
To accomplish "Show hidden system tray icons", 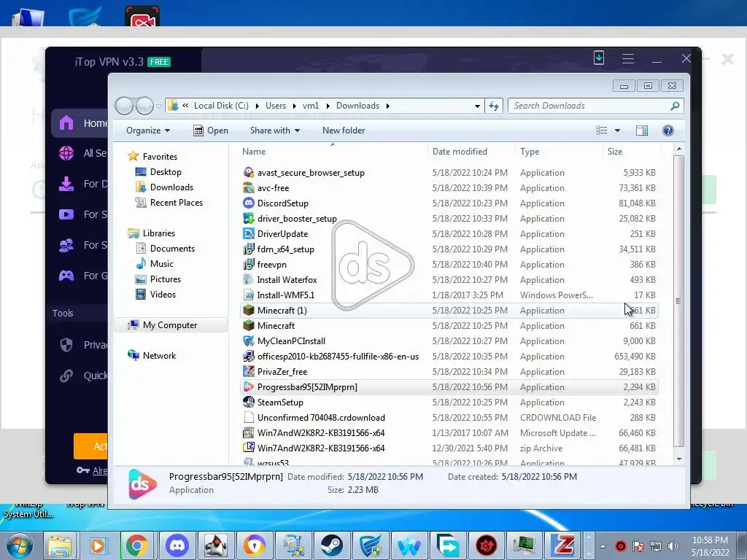I will [x=603, y=546].
